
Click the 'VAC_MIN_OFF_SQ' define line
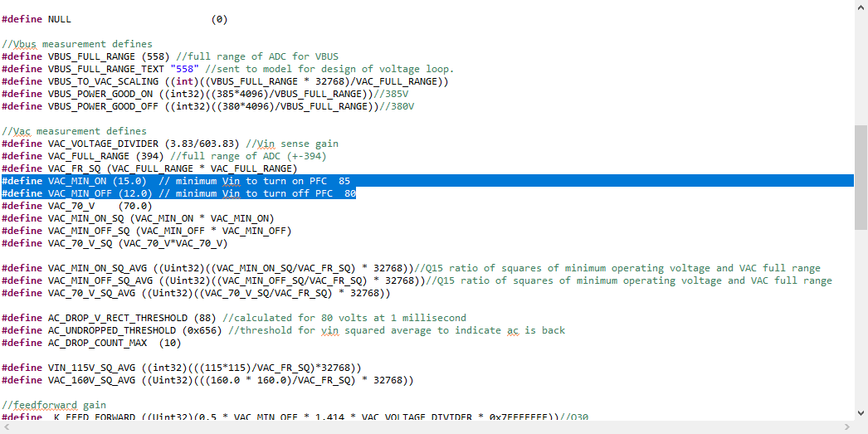(147, 231)
